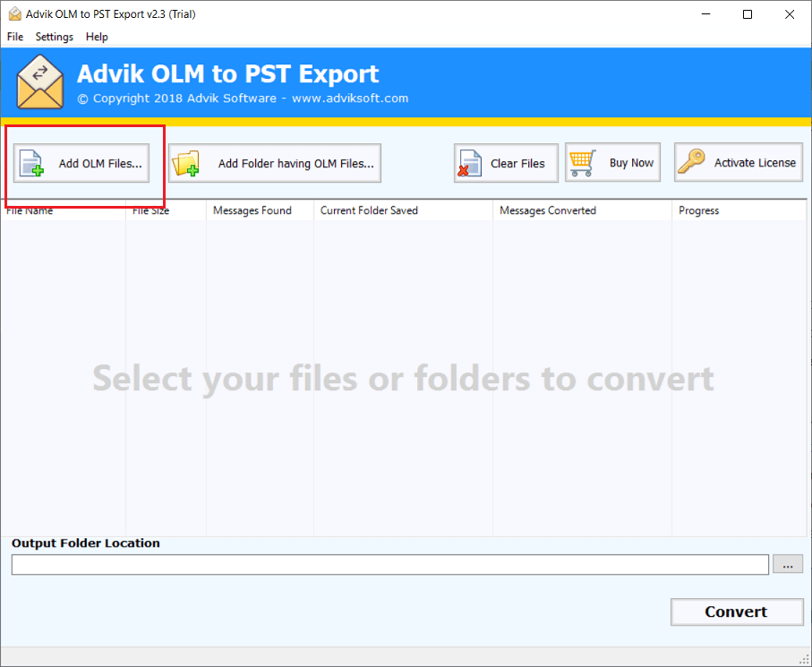
Task: Close the Advik OLM to PST Export window
Action: click(x=790, y=14)
